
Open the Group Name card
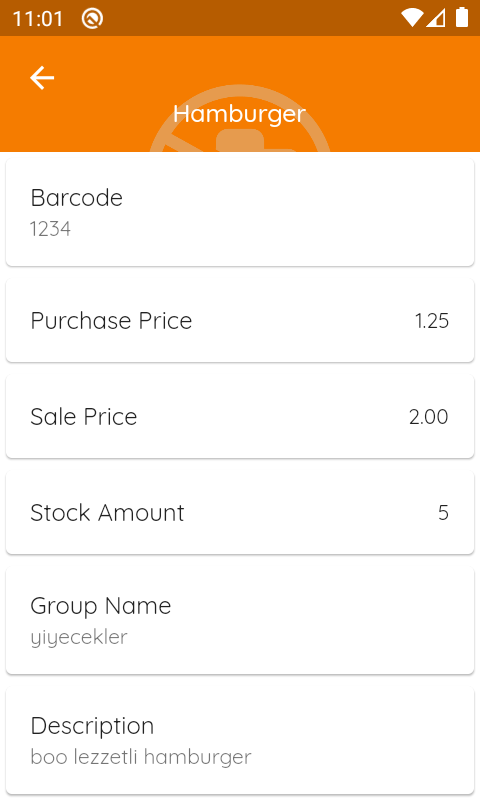pos(240,620)
